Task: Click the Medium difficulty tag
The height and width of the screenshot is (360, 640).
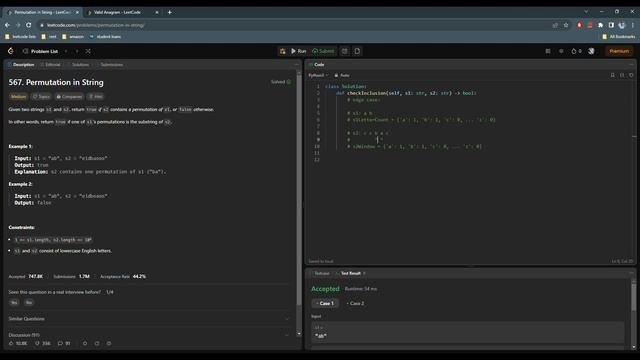Action: [18, 97]
